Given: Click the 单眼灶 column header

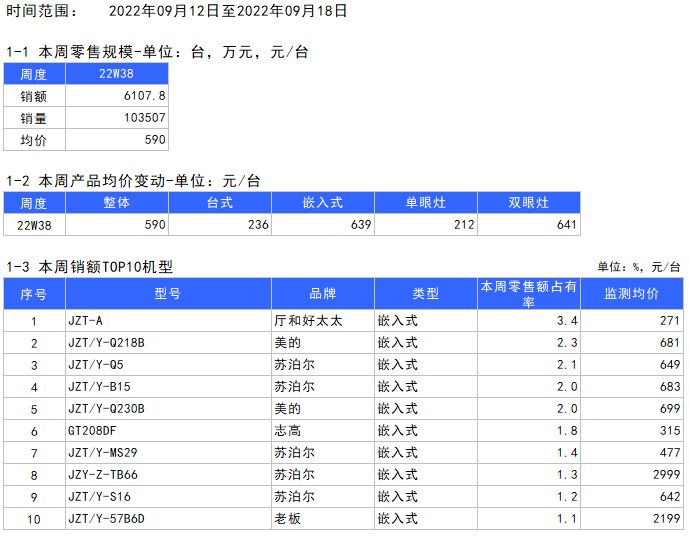Looking at the screenshot, I should point(426,203).
